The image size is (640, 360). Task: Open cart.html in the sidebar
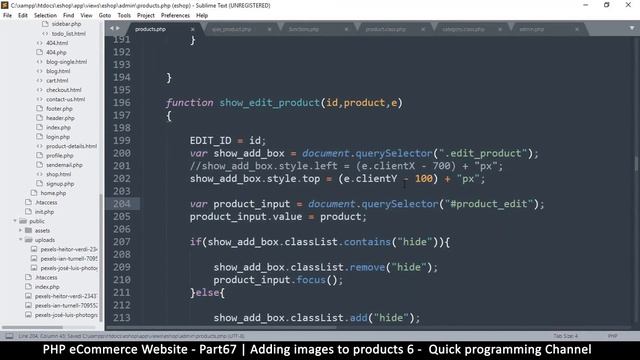pos(57,80)
